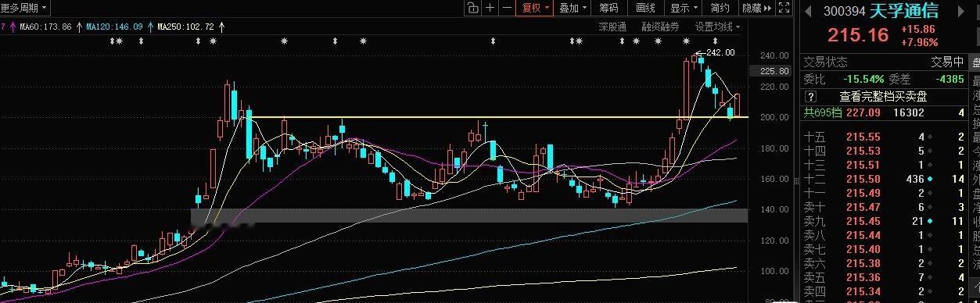Click arrow icon next to MA250 value
The width and height of the screenshot is (980, 303).
(x=222, y=27)
